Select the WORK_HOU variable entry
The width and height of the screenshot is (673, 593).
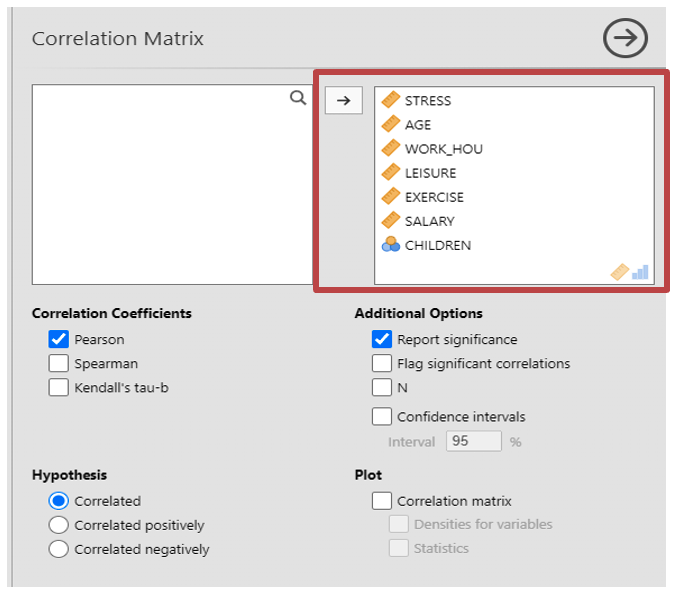443,149
